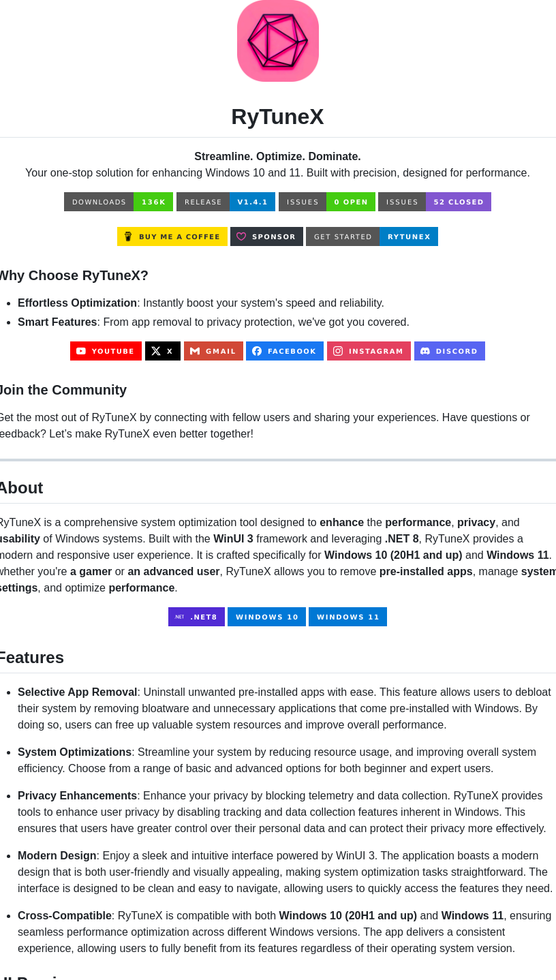Click the Discord logo icon
556x980 pixels.
(425, 351)
